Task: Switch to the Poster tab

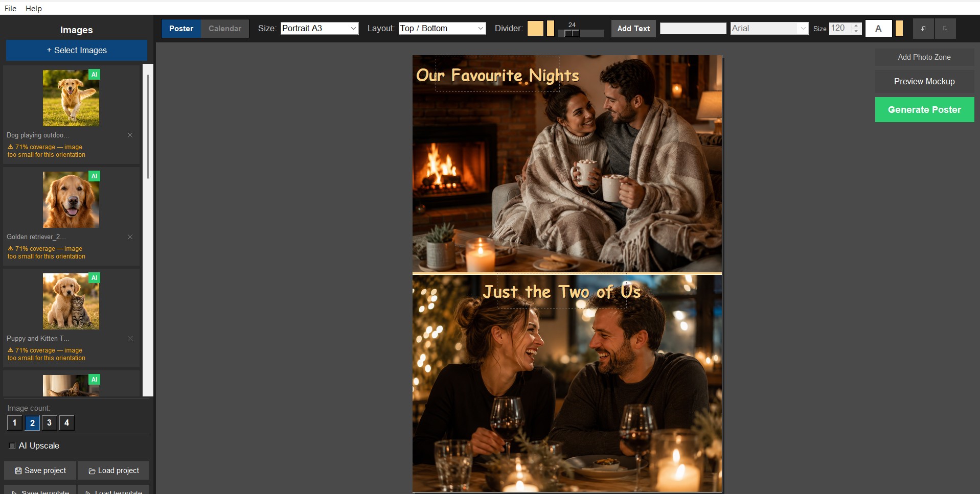Action: click(x=181, y=29)
